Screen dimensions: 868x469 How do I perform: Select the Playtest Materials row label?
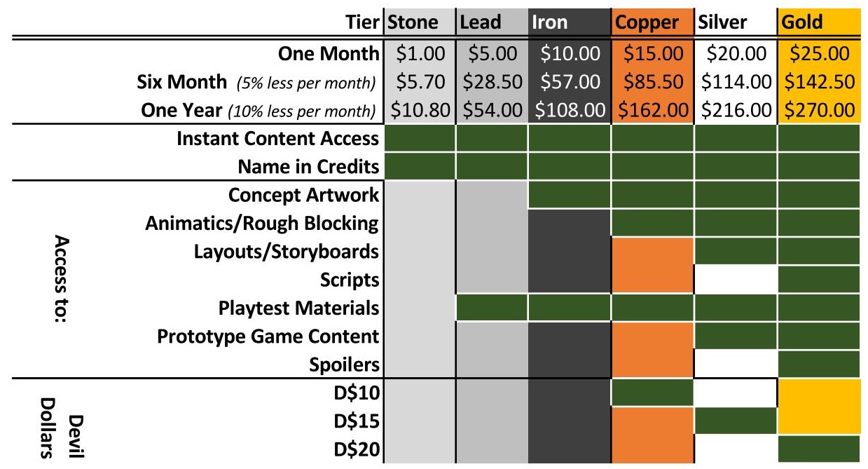[299, 308]
